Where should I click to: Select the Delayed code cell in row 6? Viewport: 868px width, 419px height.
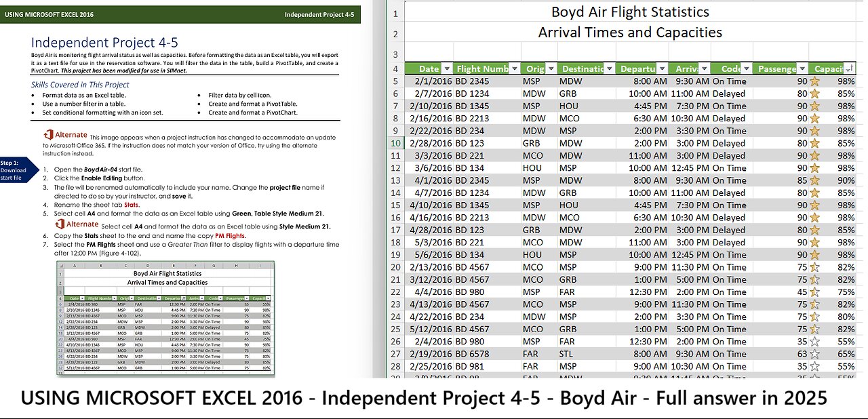(732, 94)
